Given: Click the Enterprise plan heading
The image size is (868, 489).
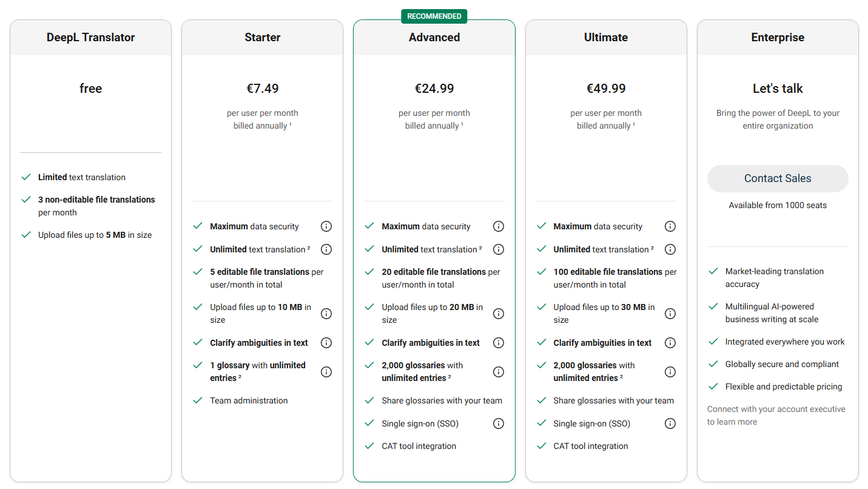Looking at the screenshot, I should [778, 38].
